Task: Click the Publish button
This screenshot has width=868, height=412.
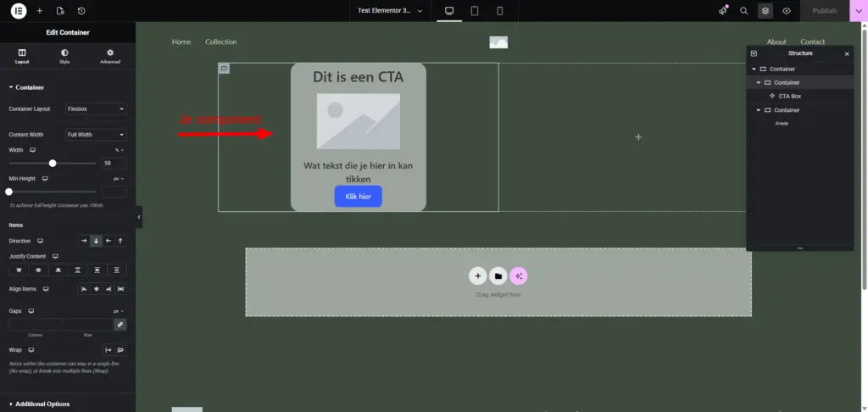Action: click(824, 10)
